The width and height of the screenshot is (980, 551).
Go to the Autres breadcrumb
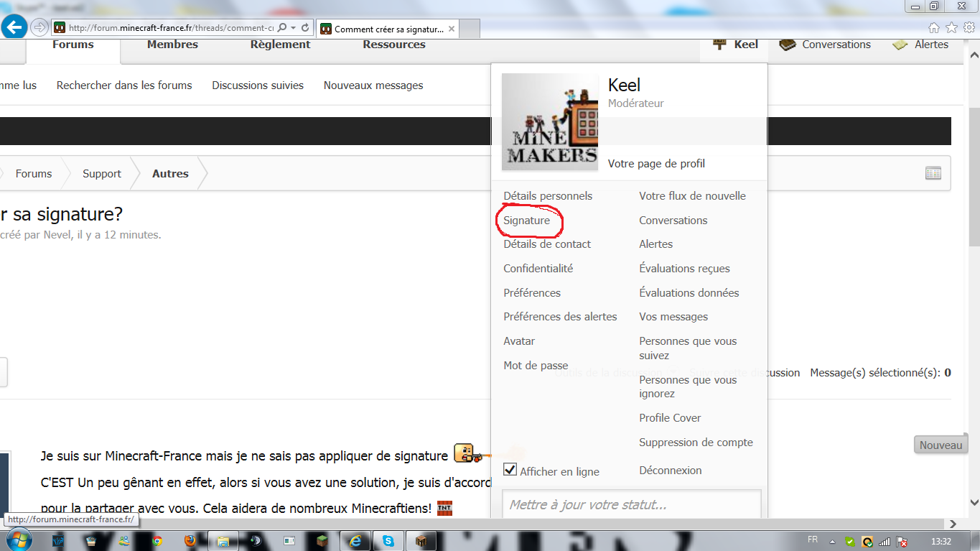coord(170,174)
